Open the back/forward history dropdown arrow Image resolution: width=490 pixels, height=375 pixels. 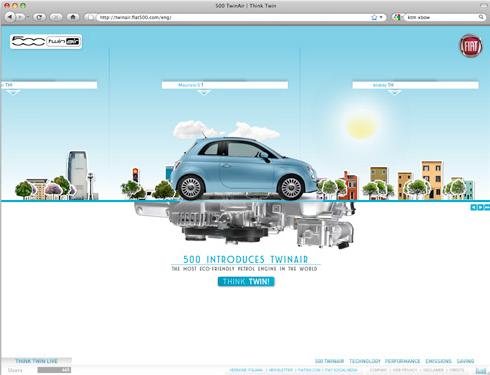coord(28,17)
